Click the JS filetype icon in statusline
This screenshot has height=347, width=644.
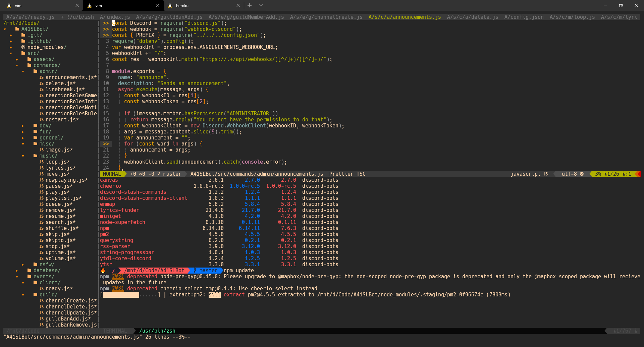coord(546,174)
